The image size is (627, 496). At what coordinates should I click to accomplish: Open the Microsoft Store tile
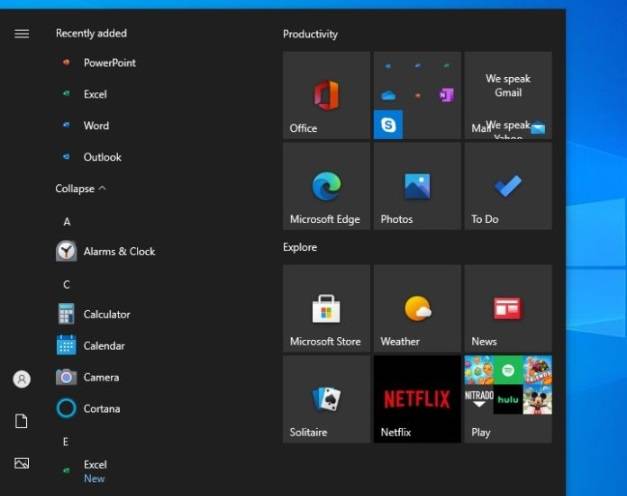click(x=326, y=308)
